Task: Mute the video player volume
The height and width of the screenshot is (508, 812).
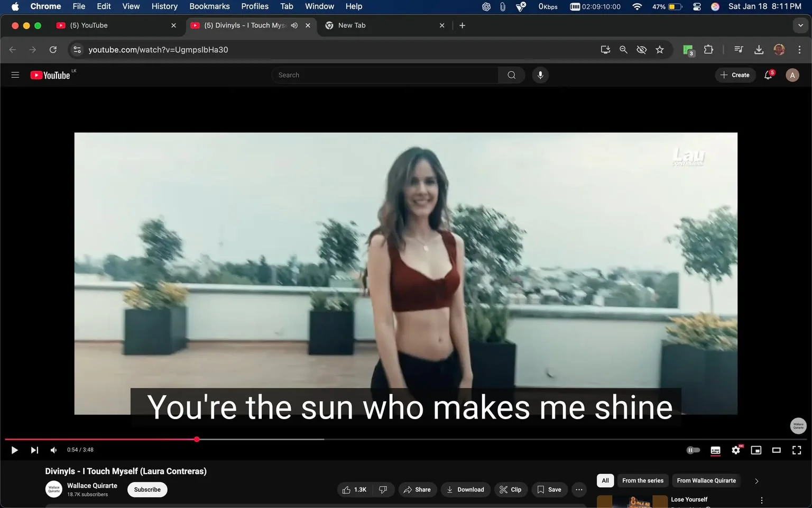Action: (53, 450)
